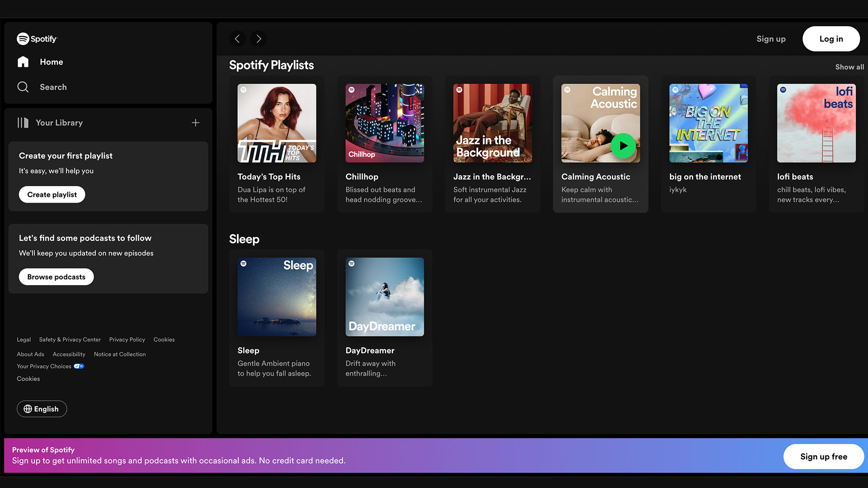Click the Spotify logo in the sidebar
This screenshot has width=868, height=488.
pyautogui.click(x=37, y=39)
